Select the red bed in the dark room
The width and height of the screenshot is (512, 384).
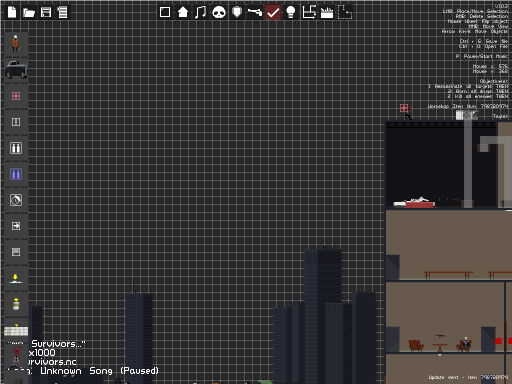415,203
